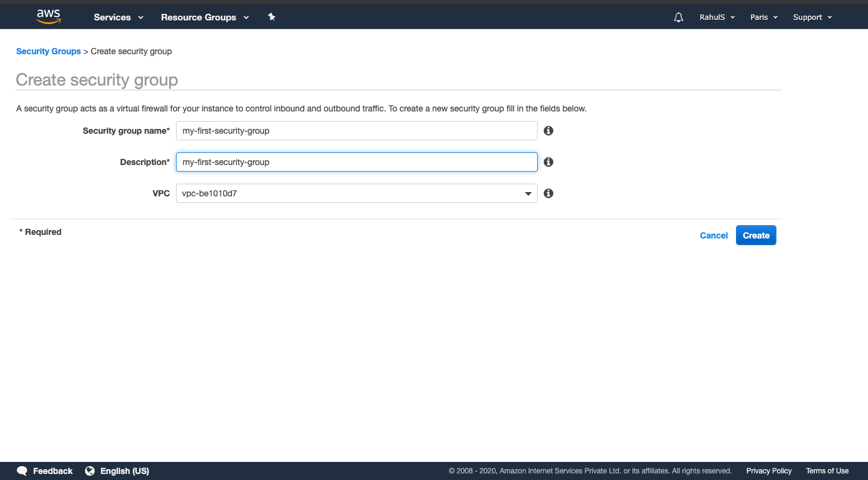The width and height of the screenshot is (868, 480).
Task: Click the language globe icon in footer
Action: 90,470
